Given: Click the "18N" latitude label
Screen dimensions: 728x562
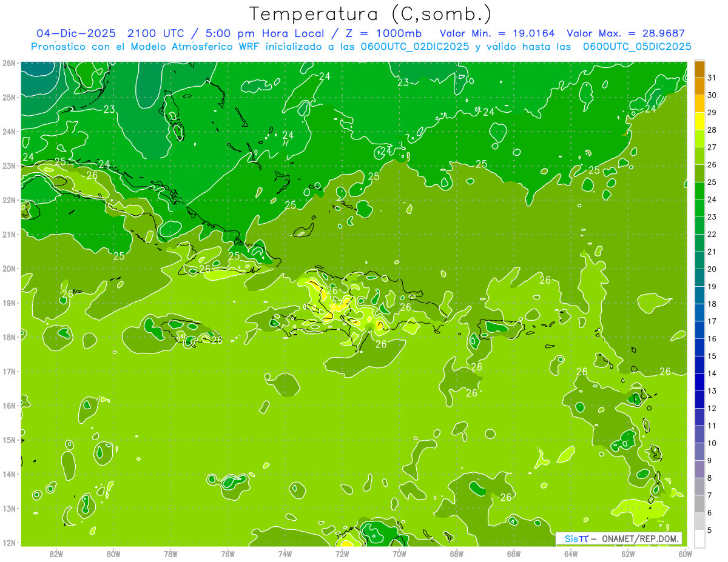Looking at the screenshot, I should tap(9, 337).
